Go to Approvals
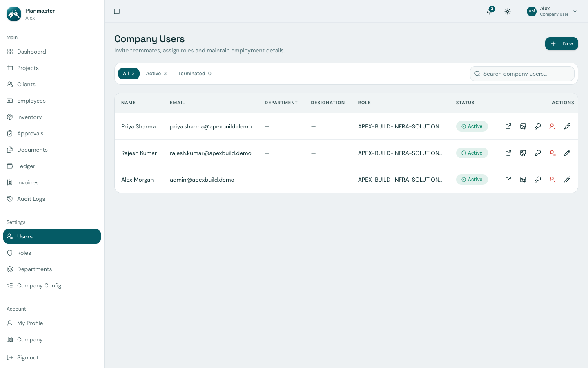The image size is (588, 368). [52, 133]
